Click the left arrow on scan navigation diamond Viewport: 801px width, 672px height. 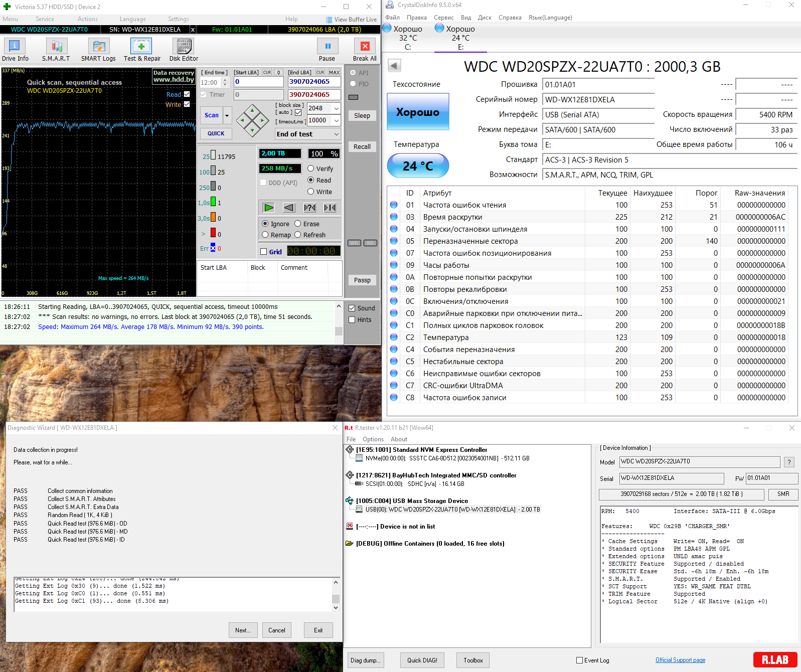click(243, 120)
